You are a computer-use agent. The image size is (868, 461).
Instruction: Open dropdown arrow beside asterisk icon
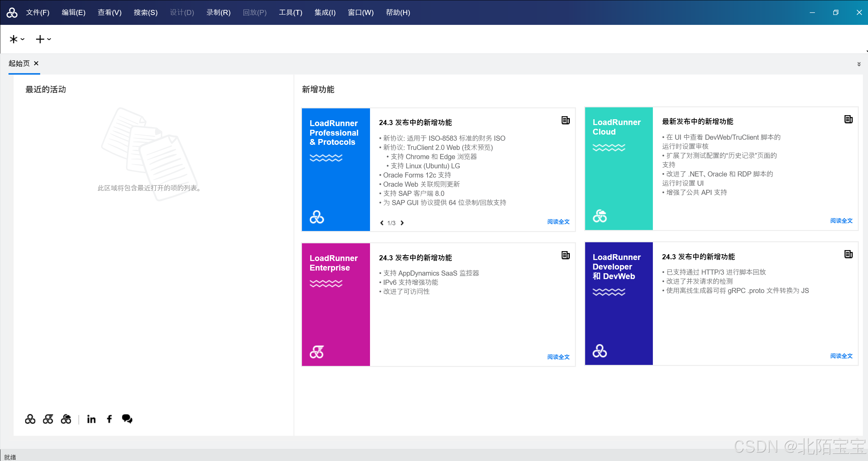click(22, 40)
